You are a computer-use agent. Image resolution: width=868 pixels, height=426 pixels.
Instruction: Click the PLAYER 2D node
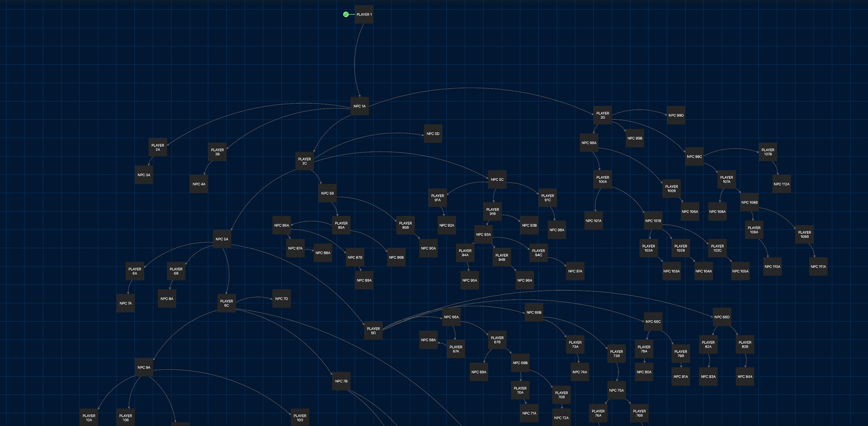coord(603,115)
